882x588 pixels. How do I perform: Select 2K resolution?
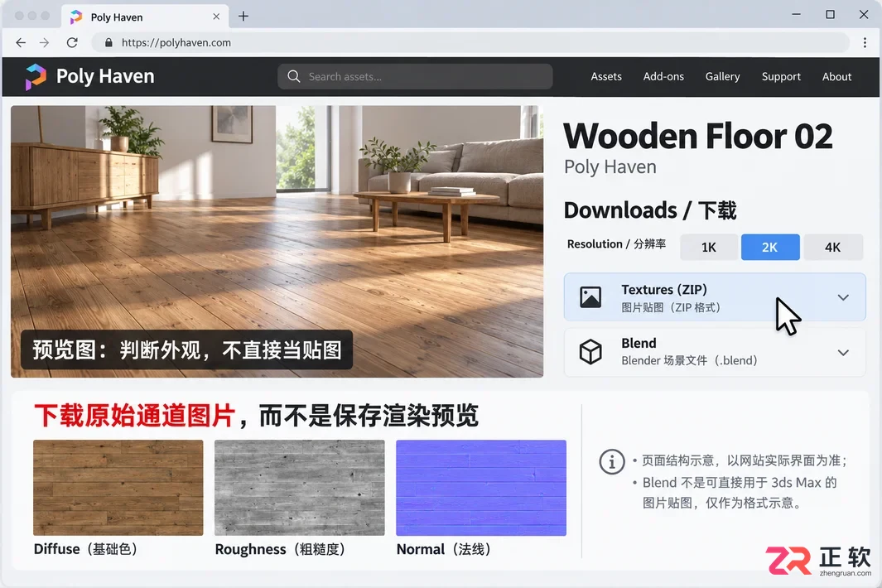[770, 247]
